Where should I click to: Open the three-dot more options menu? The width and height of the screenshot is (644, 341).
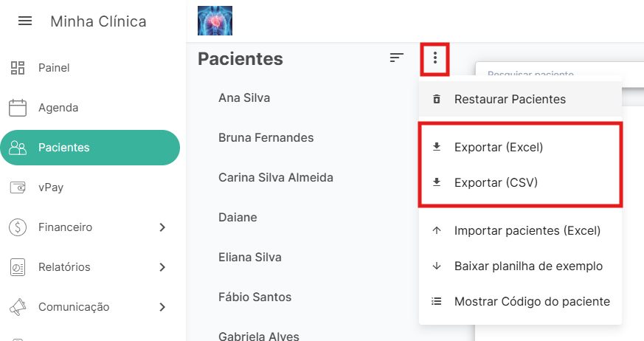pyautogui.click(x=435, y=58)
